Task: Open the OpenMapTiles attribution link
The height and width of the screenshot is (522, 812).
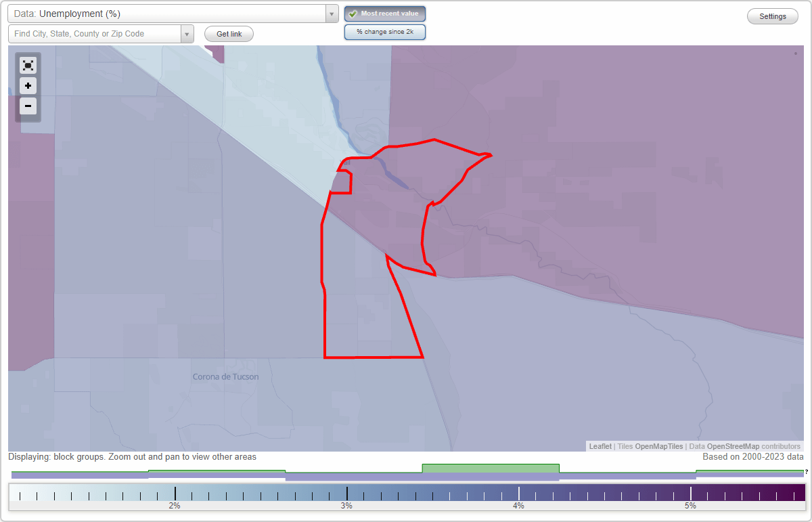Action: point(659,446)
